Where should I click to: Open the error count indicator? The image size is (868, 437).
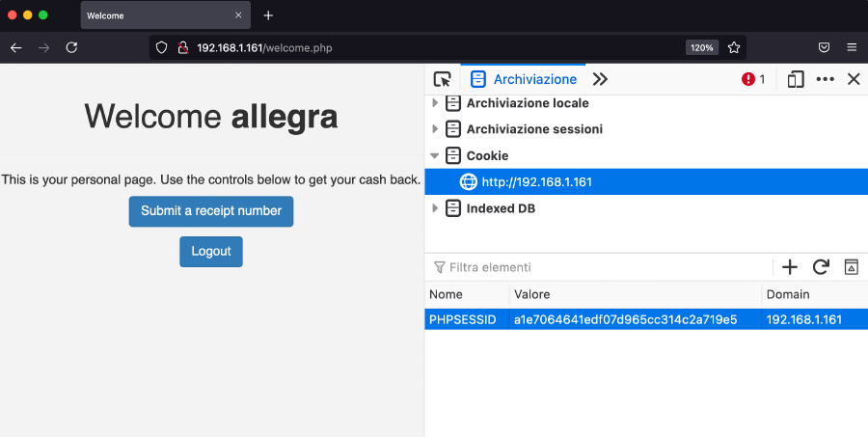pyautogui.click(x=753, y=80)
